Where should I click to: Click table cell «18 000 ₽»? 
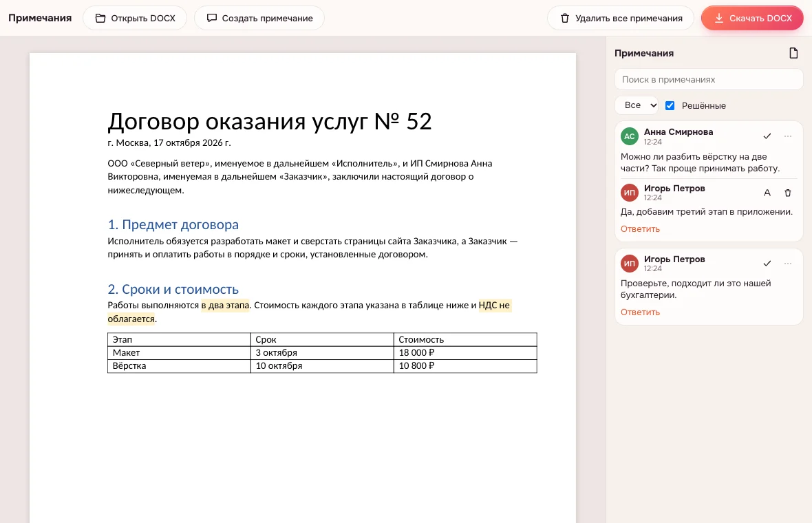click(x=465, y=352)
